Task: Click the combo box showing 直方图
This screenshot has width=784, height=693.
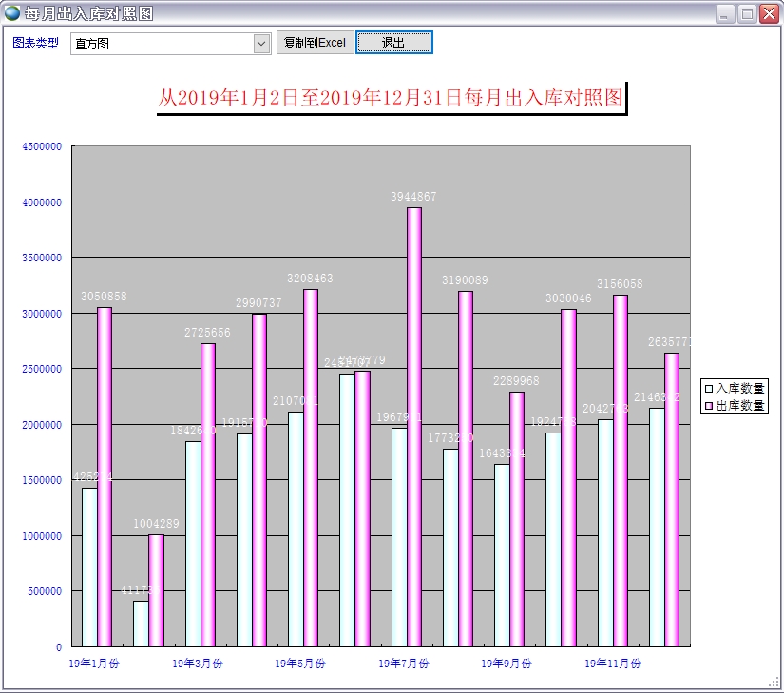Action: point(162,44)
